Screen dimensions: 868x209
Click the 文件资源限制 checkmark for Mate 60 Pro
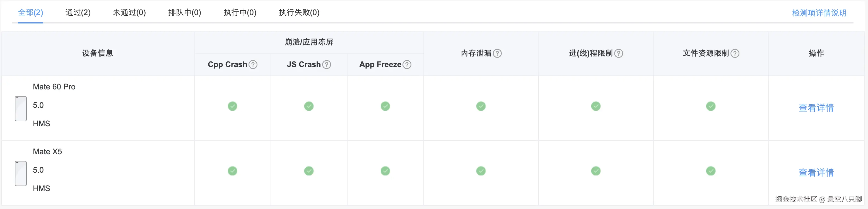711,106
